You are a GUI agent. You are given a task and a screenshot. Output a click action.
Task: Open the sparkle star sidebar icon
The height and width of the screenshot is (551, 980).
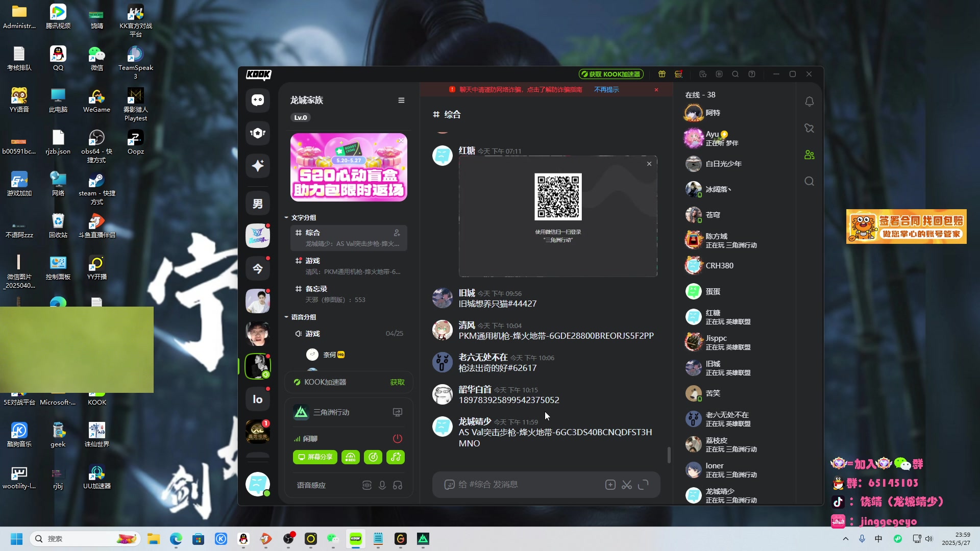pyautogui.click(x=258, y=165)
